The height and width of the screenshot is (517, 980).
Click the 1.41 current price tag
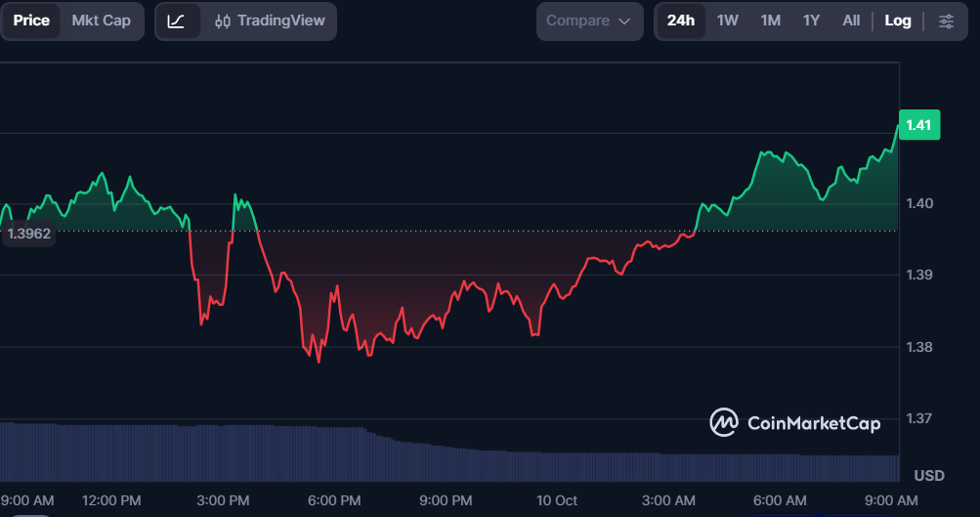coord(918,125)
